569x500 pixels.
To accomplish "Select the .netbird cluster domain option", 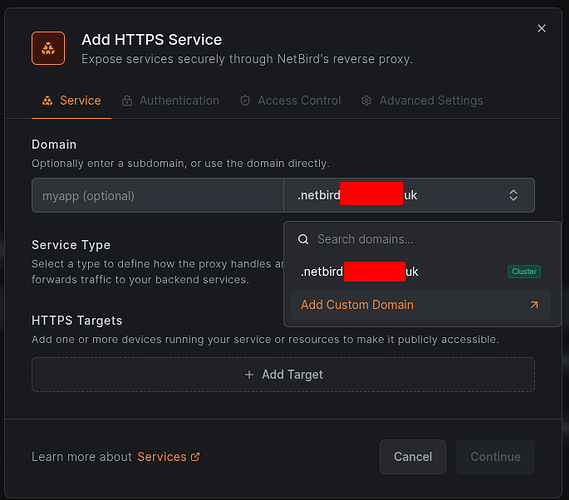I will [x=421, y=271].
